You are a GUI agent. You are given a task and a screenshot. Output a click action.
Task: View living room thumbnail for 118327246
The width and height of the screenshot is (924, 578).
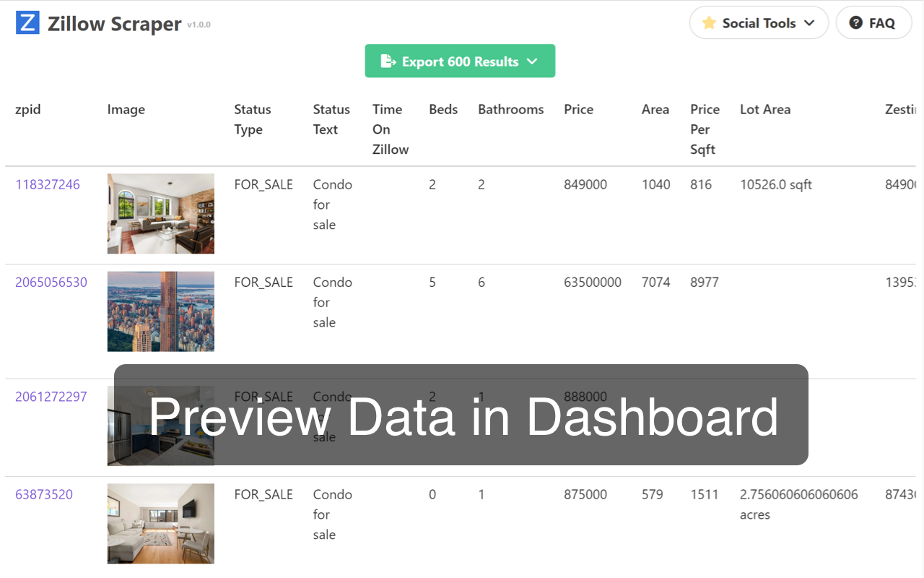(161, 213)
